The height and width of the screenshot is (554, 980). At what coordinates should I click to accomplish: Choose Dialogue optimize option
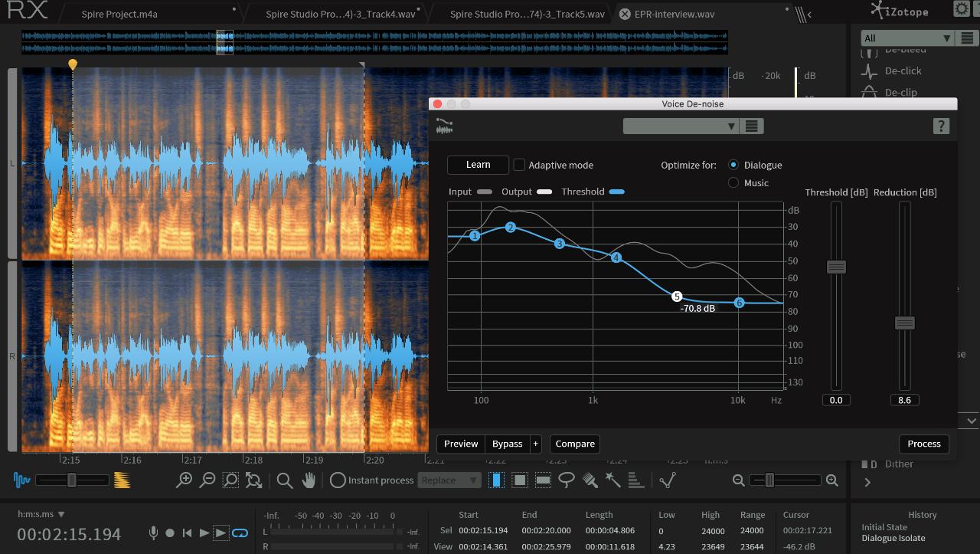733,165
